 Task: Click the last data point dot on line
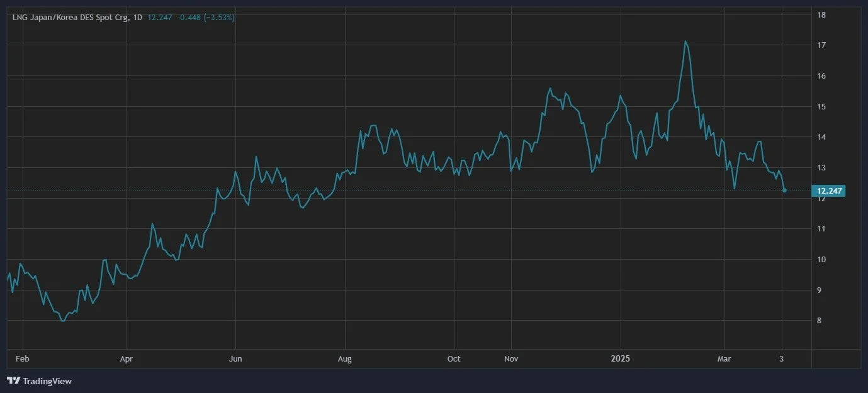pyautogui.click(x=784, y=191)
